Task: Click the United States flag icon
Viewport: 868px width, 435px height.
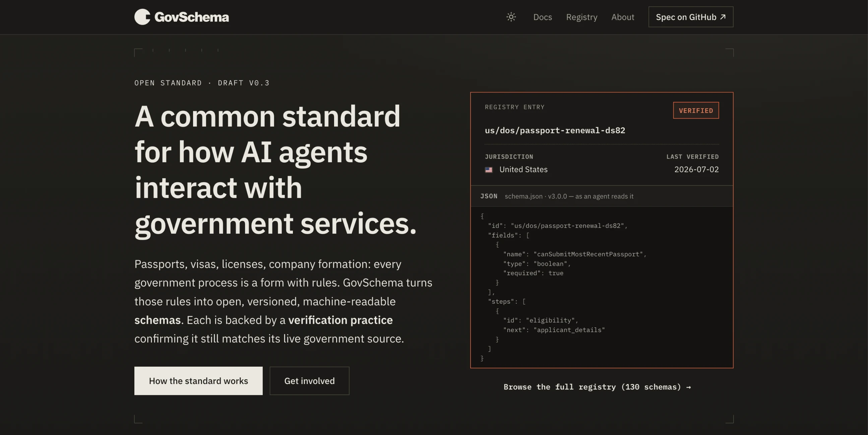Action: [x=489, y=170]
